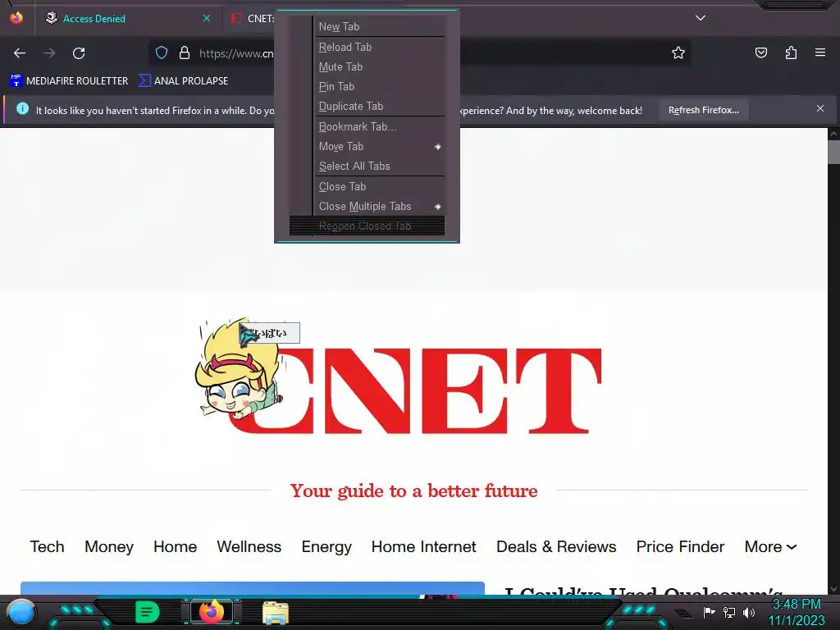
Task: Open the list all tabs chevron
Action: pos(701,18)
